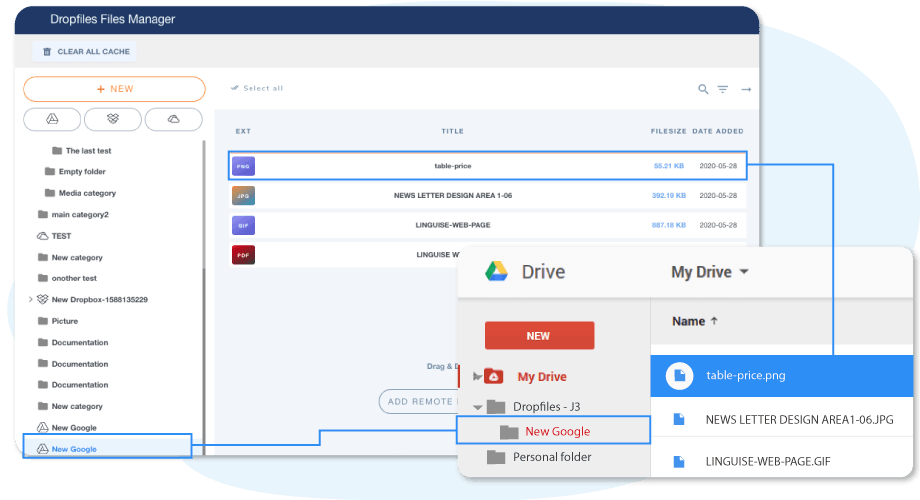
Task: Select the Media category folder
Action: pos(86,193)
